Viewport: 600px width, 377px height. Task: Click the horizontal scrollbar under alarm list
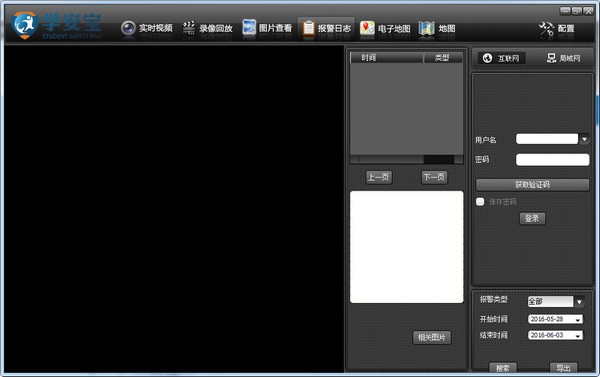(x=406, y=159)
